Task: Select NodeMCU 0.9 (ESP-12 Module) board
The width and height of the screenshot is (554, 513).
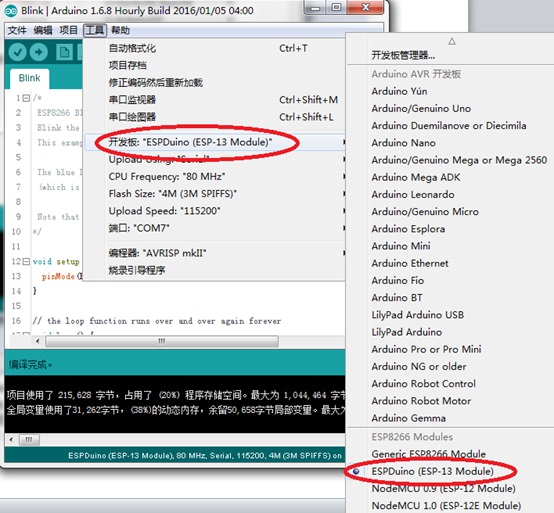Action: click(449, 488)
